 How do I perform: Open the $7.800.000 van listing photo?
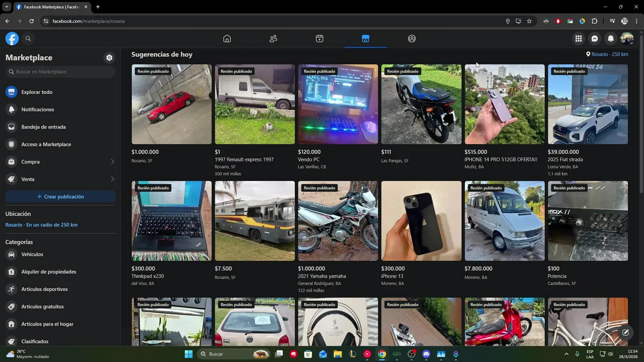pyautogui.click(x=505, y=221)
